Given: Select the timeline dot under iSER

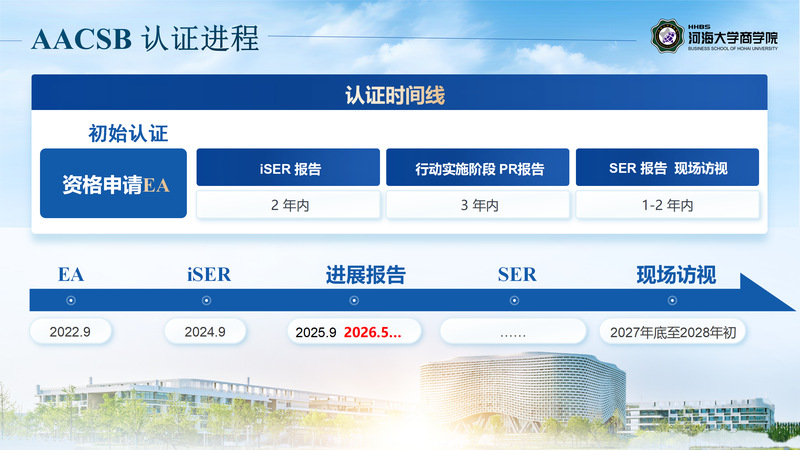Looking at the screenshot, I should (x=207, y=301).
